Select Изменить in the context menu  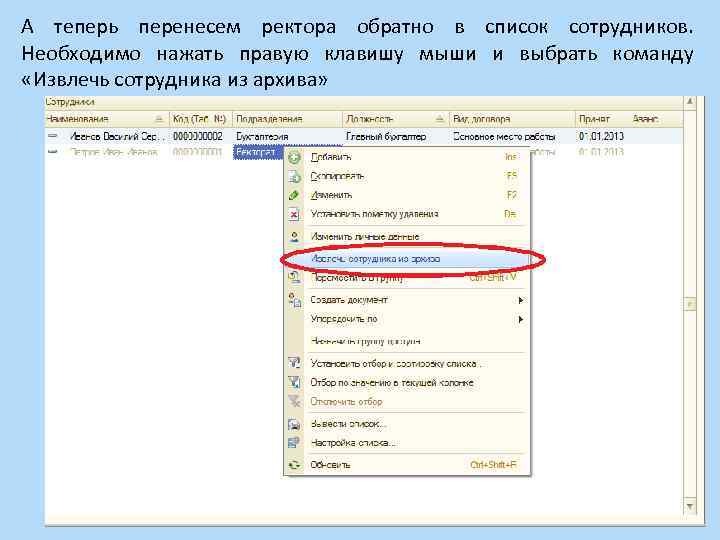407,195
